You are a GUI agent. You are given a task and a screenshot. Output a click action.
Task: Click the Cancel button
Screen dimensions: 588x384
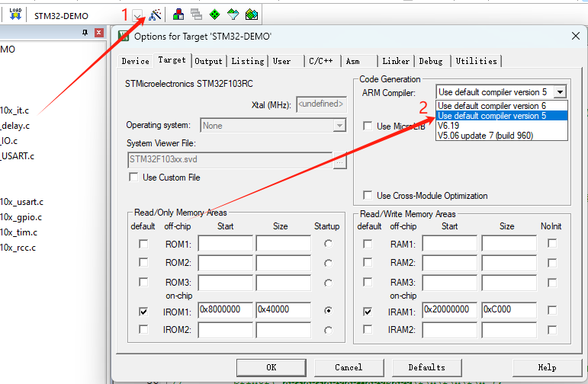349,367
